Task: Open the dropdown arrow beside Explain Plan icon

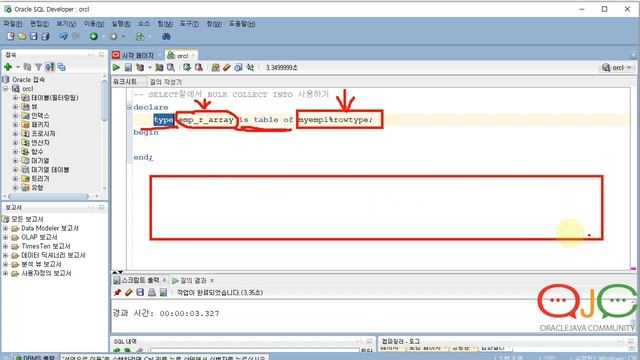Action: pyautogui.click(x=149, y=67)
